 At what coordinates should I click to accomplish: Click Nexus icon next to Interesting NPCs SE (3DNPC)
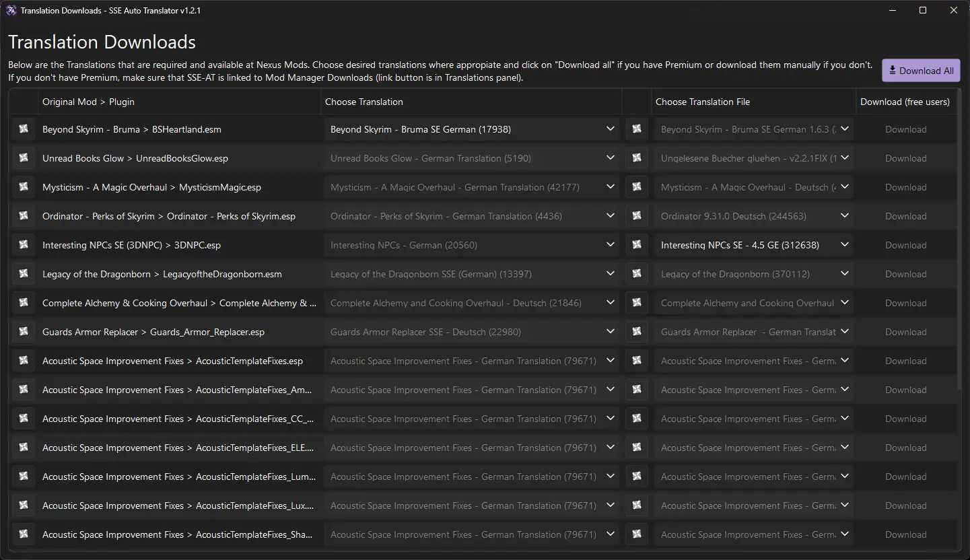(24, 245)
